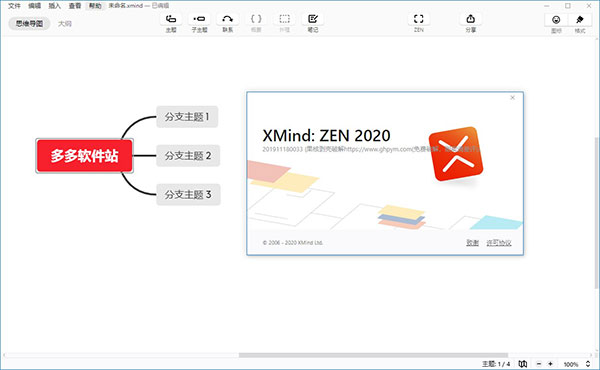Screen dimensions: 600x370
Task: Click the 主题 (topic) toolbar icon
Action: point(171,19)
